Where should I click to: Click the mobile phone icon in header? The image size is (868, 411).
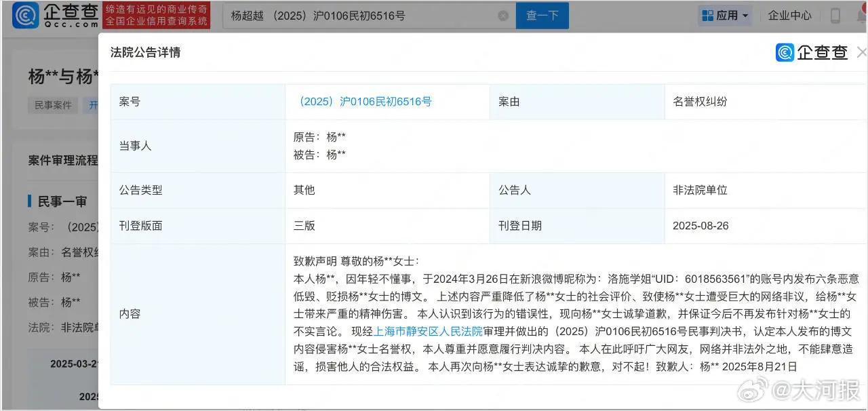click(835, 16)
